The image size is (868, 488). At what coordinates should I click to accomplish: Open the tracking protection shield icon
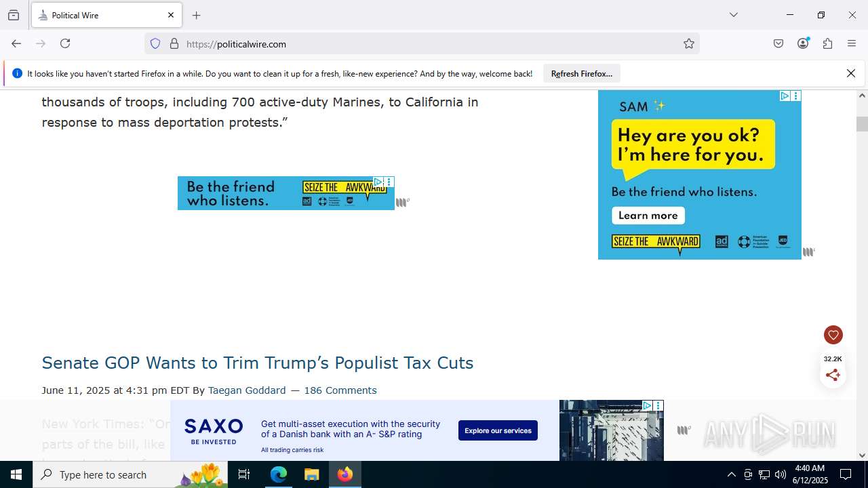155,43
